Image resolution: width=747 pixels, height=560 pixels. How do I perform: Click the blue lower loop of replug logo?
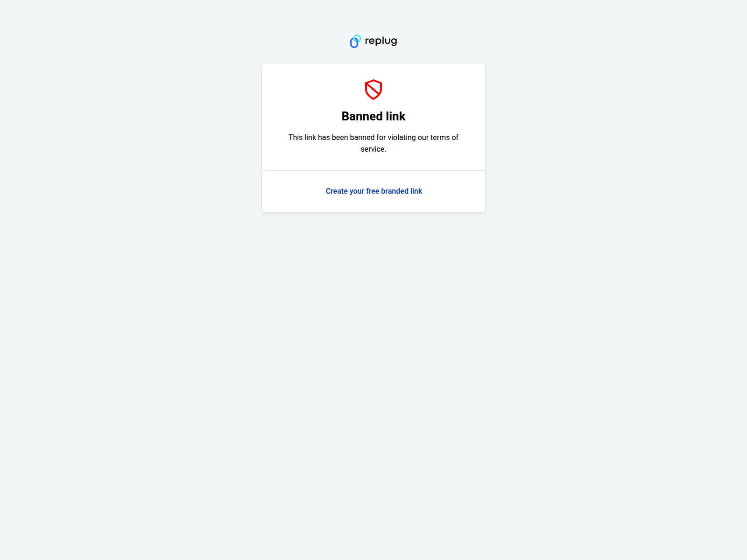coord(354,43)
